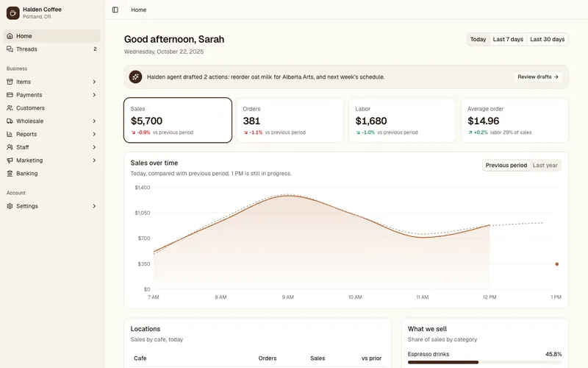Click the Halden Coffee cup logo icon
The height and width of the screenshot is (368, 588).
click(x=12, y=13)
